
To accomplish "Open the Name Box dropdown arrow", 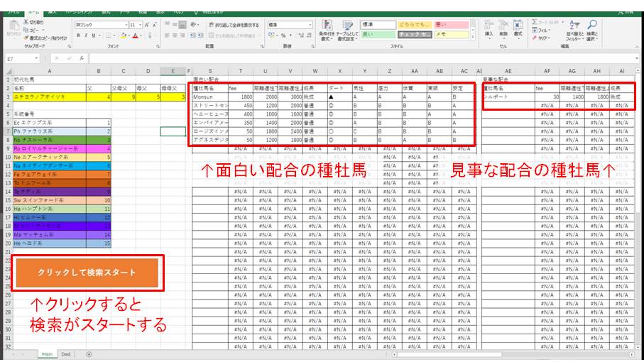I will pyautogui.click(x=36, y=59).
